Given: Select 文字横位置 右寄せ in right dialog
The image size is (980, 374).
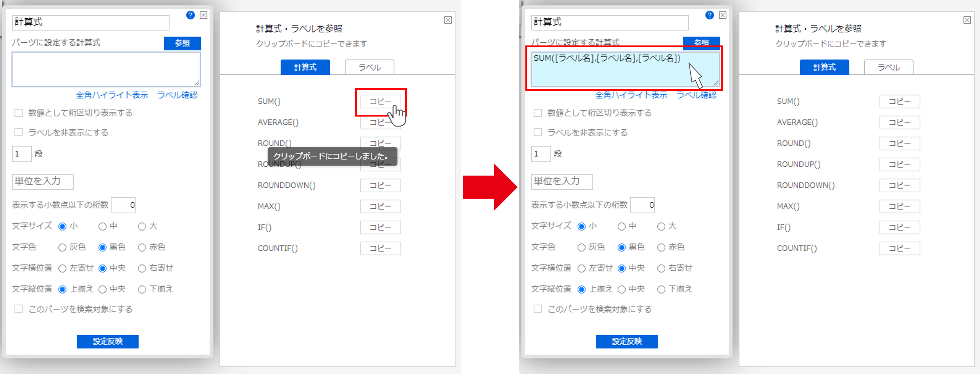Looking at the screenshot, I should coord(661,269).
